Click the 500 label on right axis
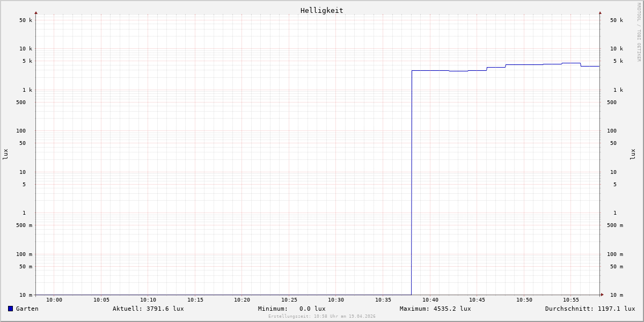Image resolution: width=644 pixels, height=322 pixels. [x=612, y=103]
